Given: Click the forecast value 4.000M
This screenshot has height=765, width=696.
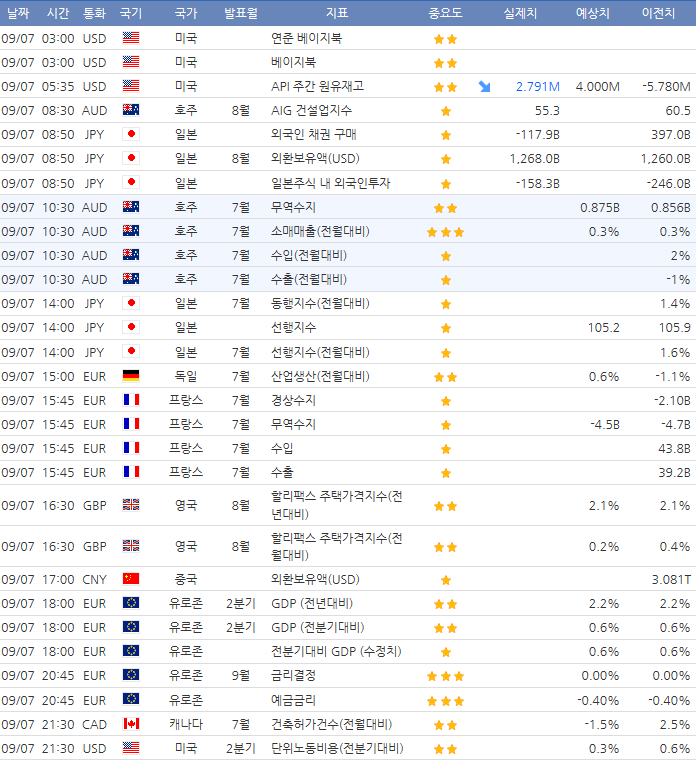Looking at the screenshot, I should 597,87.
